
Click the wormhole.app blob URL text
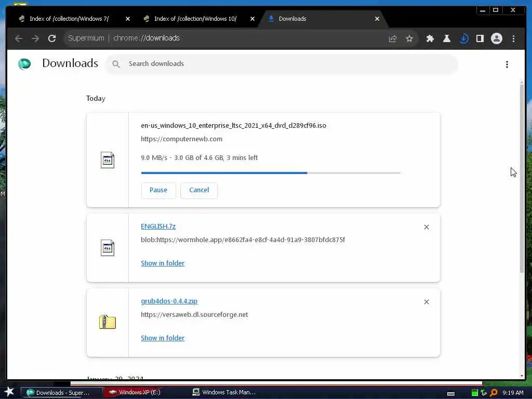[x=243, y=240]
